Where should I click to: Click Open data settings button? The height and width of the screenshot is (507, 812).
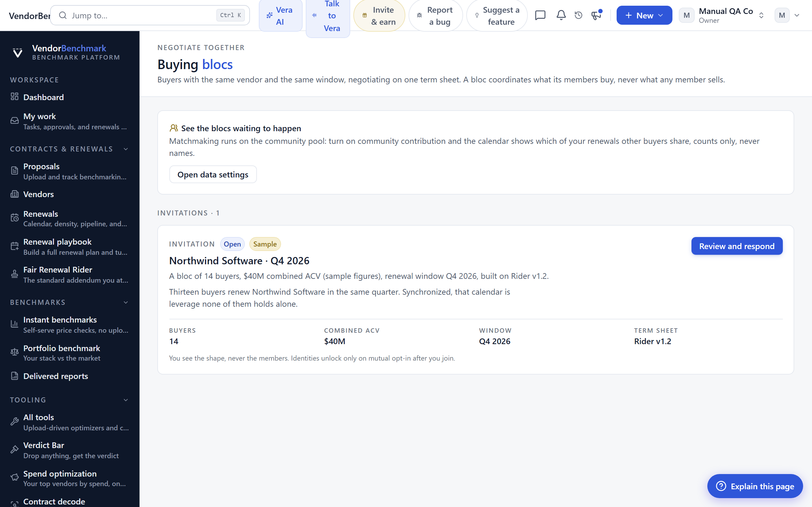click(213, 174)
